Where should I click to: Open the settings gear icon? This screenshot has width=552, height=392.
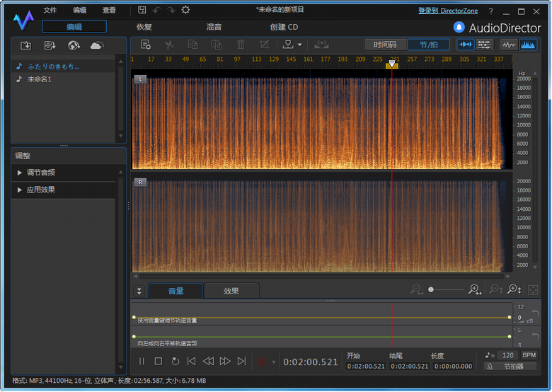click(185, 10)
